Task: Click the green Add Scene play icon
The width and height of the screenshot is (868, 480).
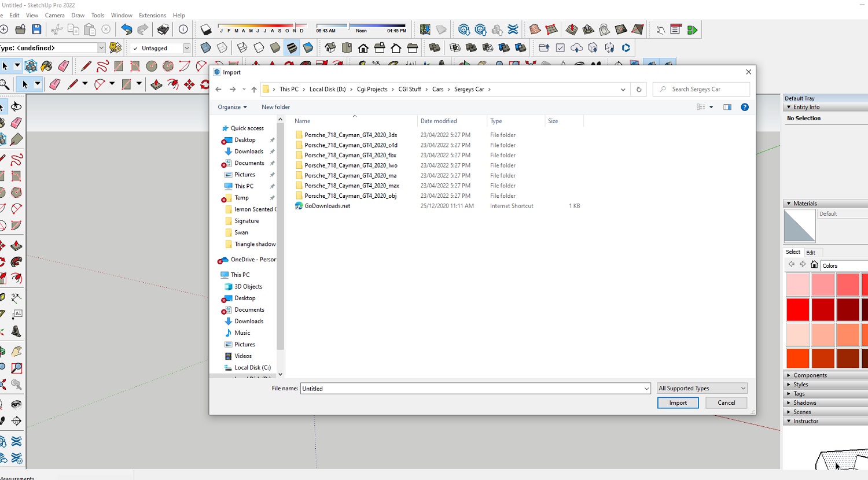Action: pos(692,29)
